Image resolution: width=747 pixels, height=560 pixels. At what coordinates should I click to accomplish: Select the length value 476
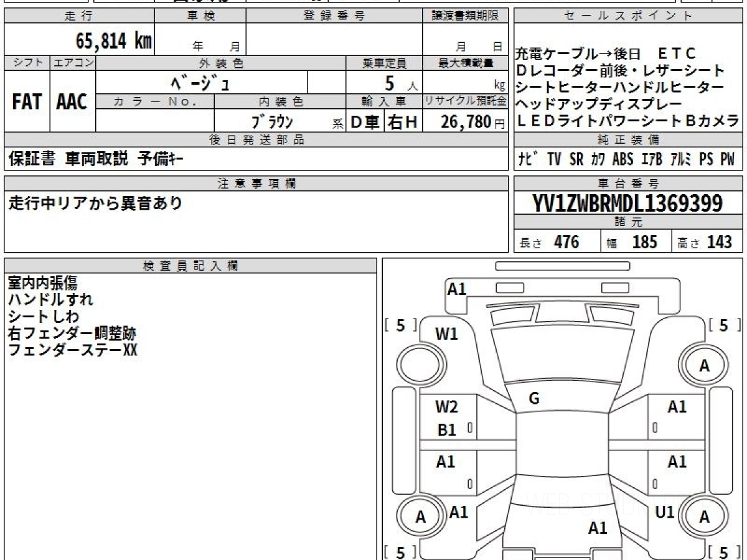[x=566, y=241]
